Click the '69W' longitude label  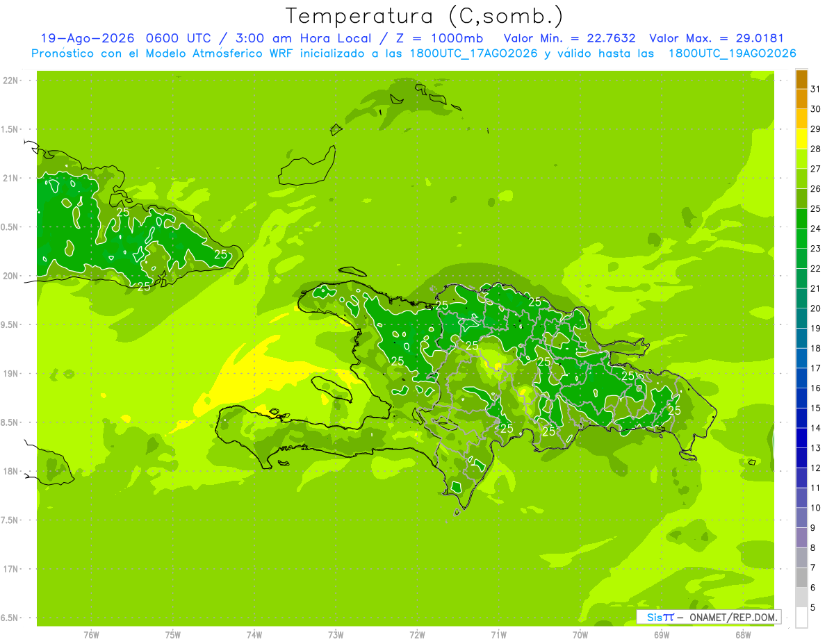tap(662, 634)
